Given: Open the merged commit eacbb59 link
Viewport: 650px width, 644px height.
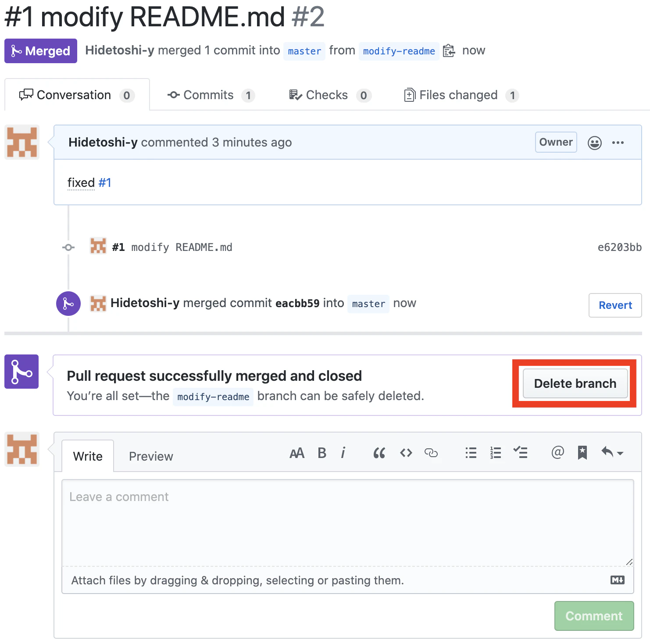Looking at the screenshot, I should [297, 304].
